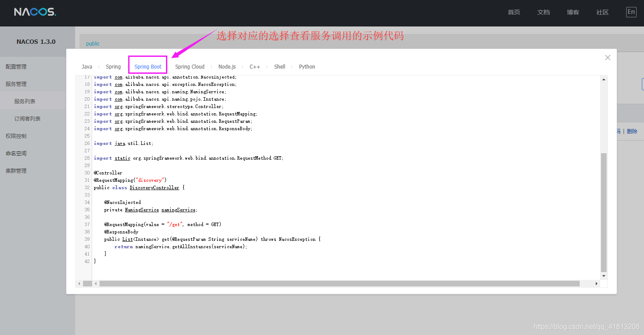Select the Shell tab
The height and width of the screenshot is (335, 644).
279,67
